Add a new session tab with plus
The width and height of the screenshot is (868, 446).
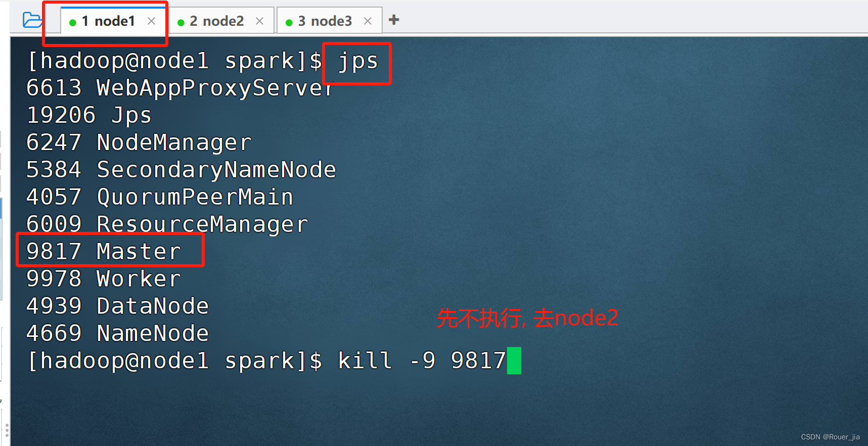(x=394, y=20)
